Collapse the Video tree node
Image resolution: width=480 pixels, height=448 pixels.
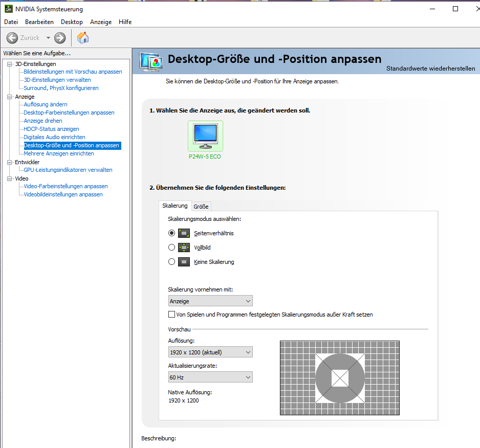click(x=10, y=178)
